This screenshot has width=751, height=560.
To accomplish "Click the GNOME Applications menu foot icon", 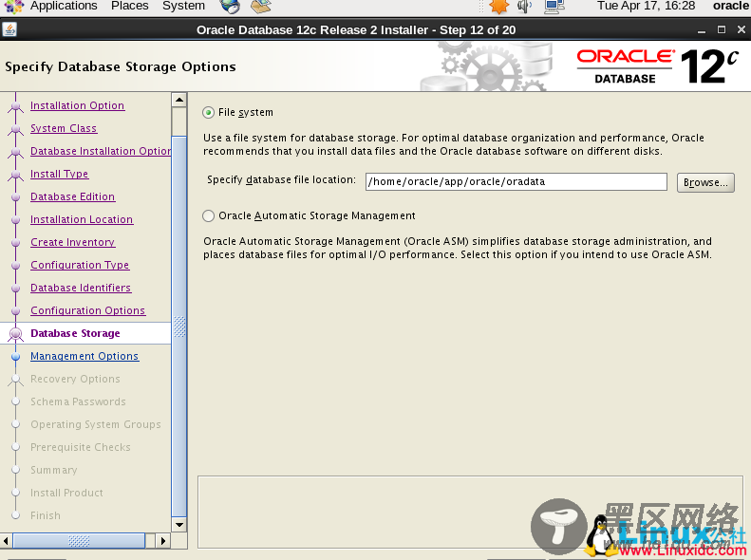I will (13, 7).
